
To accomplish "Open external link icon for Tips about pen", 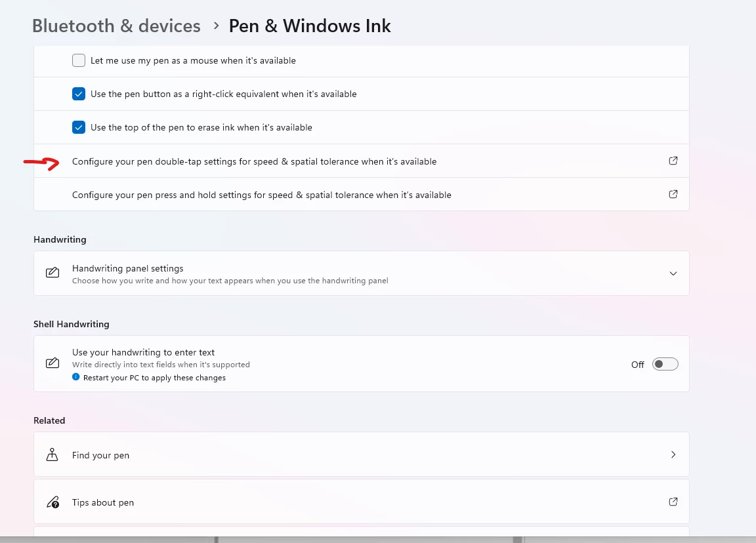I will (673, 502).
